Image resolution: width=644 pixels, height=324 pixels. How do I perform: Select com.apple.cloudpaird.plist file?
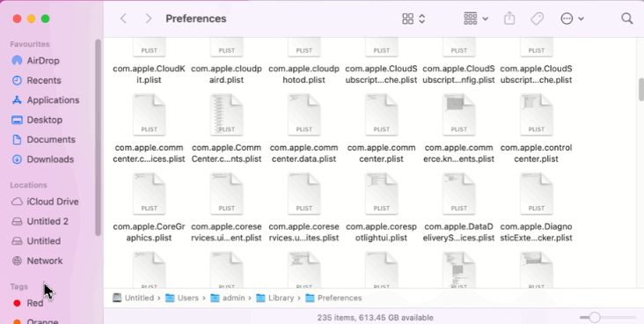(226, 75)
